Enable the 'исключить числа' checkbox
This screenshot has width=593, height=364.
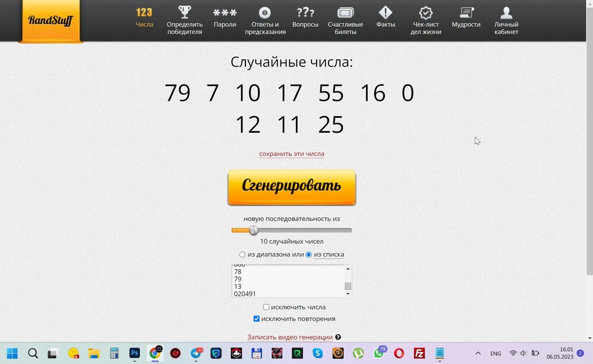click(267, 308)
